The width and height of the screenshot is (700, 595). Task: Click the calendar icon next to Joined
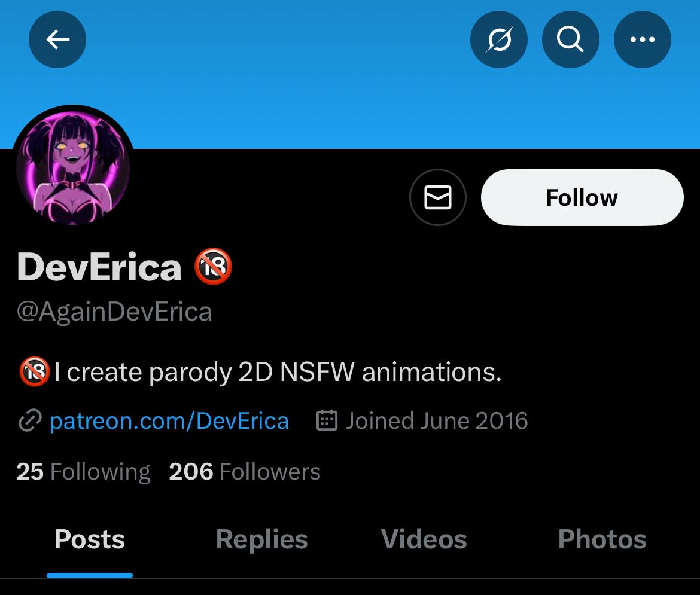pos(327,421)
